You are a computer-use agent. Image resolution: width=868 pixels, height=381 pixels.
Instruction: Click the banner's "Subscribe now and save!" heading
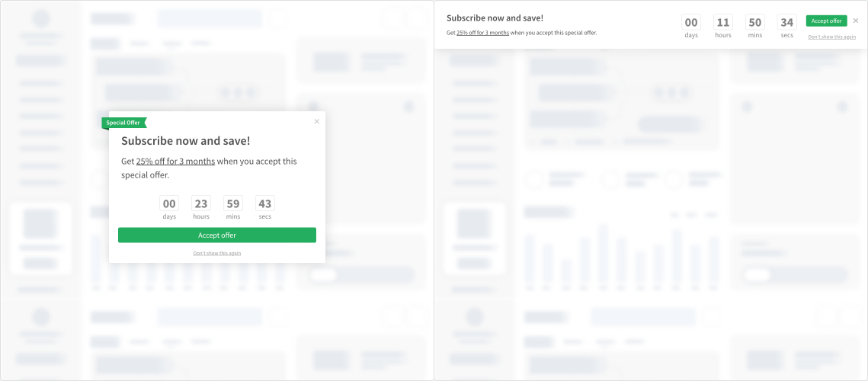tap(495, 18)
